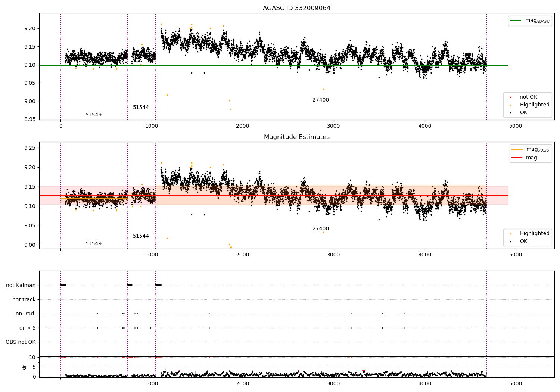Select 'OK' legend entry in Magnitude Estimates plot
This screenshot has width=560, height=392.
click(523, 242)
